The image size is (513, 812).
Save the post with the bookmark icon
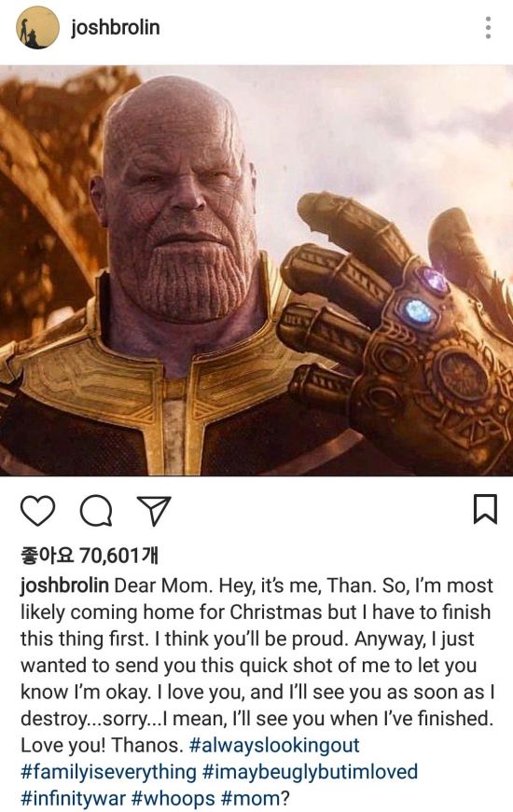pos(486,509)
